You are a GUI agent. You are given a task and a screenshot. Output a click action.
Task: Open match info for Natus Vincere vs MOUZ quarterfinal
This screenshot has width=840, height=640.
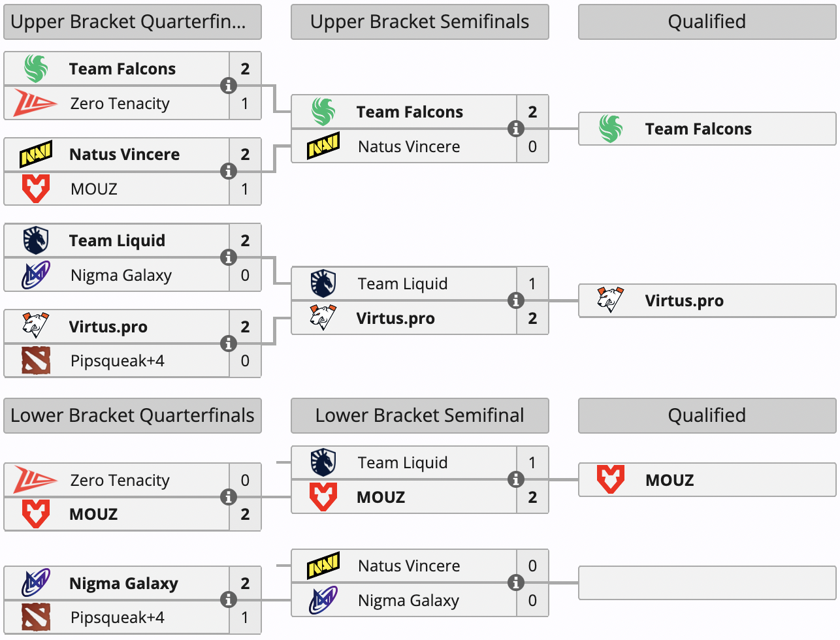point(228,171)
